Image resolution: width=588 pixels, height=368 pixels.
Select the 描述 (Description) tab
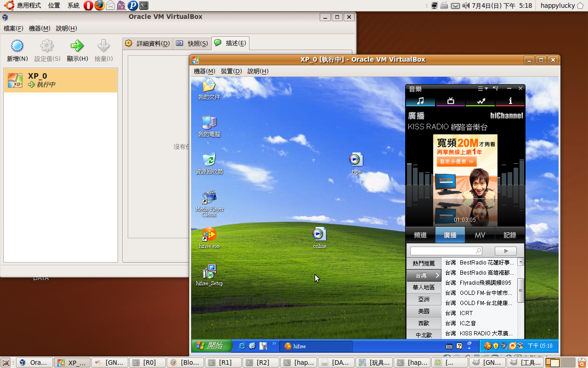pos(231,43)
